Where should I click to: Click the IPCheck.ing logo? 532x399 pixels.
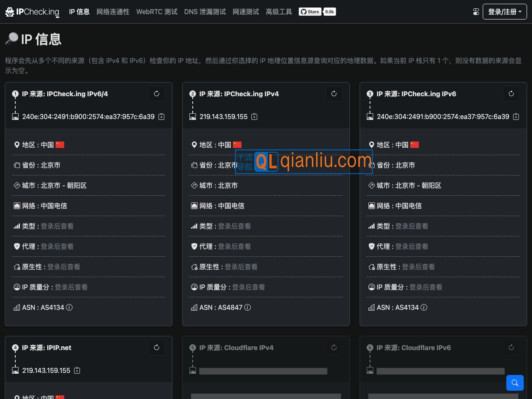point(32,12)
